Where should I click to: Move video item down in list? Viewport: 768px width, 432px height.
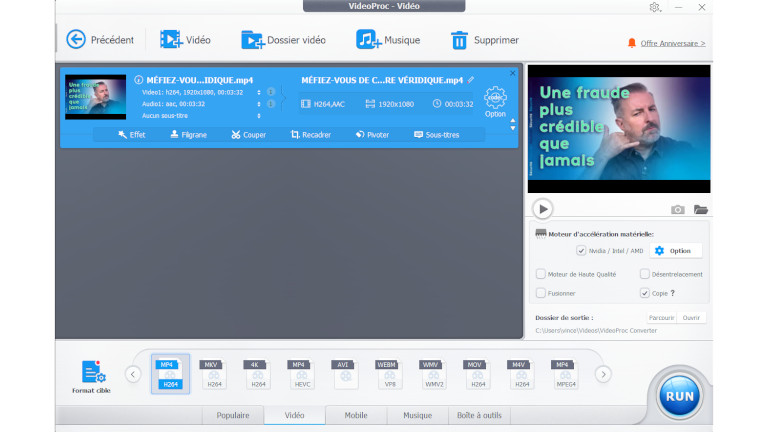point(513,128)
